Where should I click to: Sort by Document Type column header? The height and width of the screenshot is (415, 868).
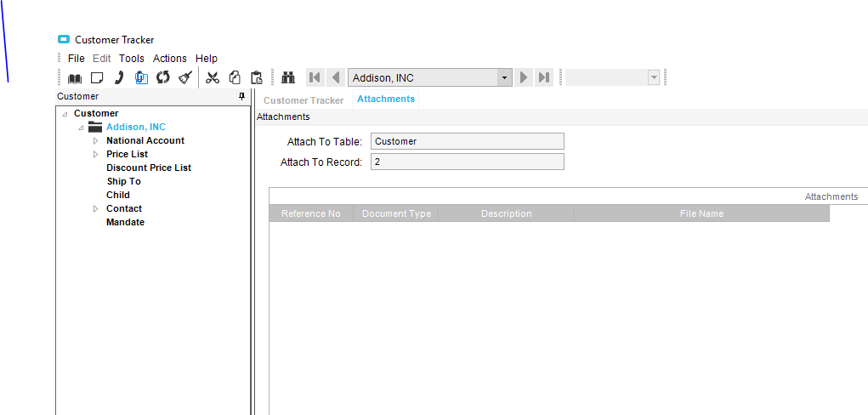pos(396,213)
